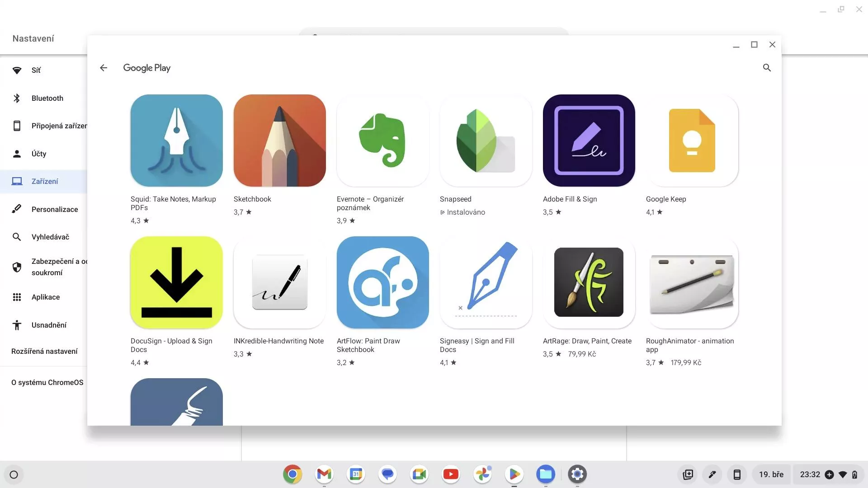868x488 pixels.
Task: Open Připojená zařízení in Settings sidebar
Action: click(44, 126)
